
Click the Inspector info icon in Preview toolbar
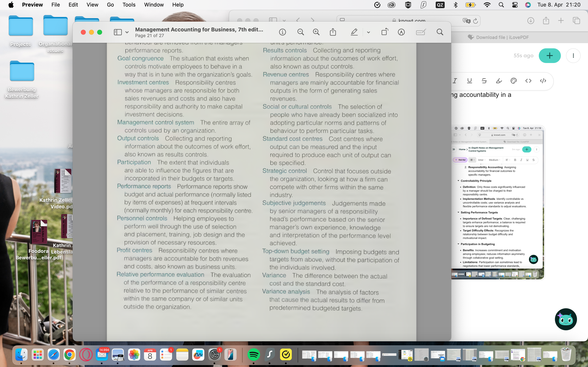coord(282,32)
